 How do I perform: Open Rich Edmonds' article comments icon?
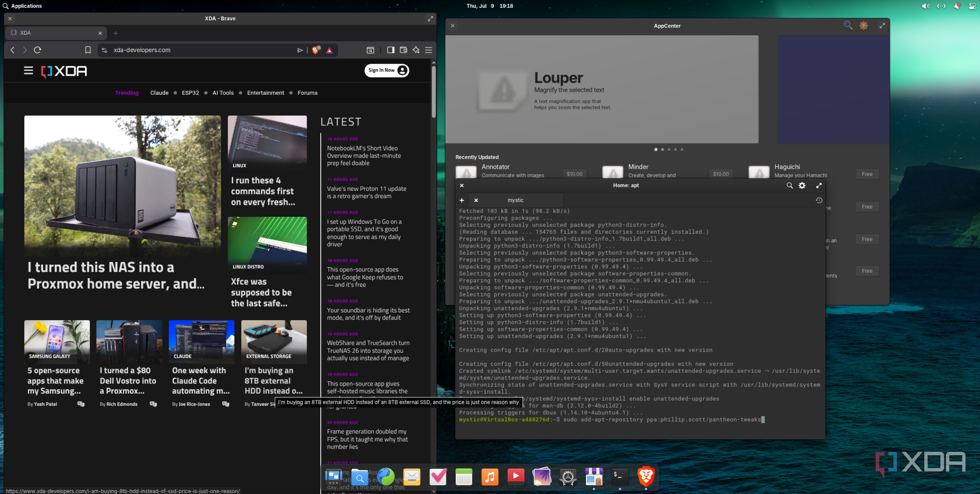[153, 404]
